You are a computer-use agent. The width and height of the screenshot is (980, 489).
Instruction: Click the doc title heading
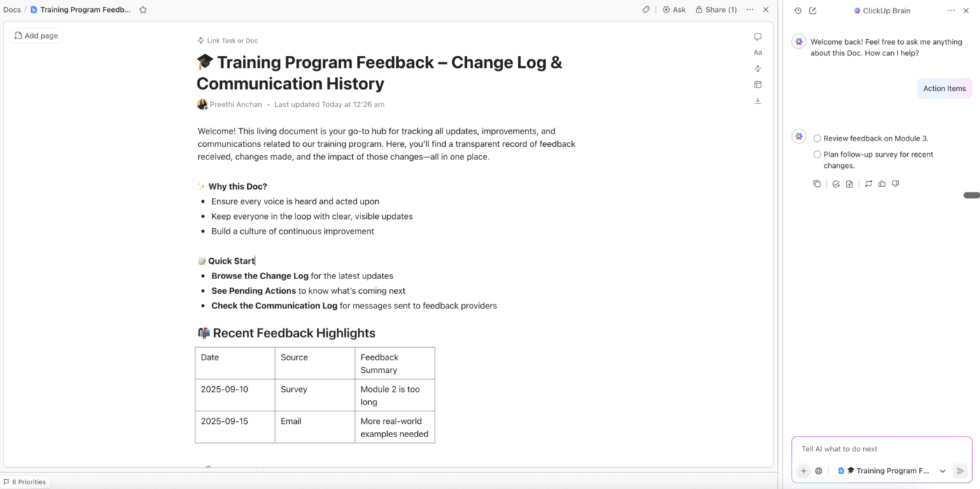(379, 73)
